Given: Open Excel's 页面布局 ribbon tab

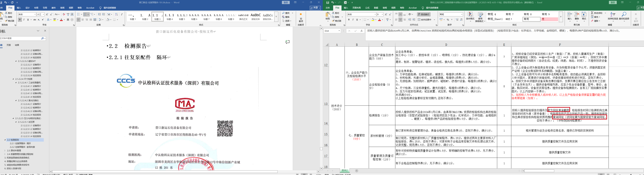Looking at the screenshot, I should click(x=356, y=8).
